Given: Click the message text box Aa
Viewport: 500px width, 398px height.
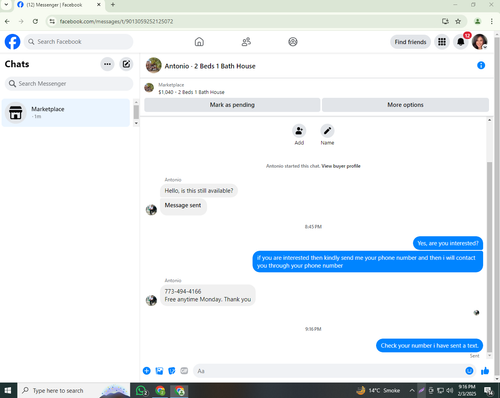Looking at the screenshot, I should point(328,371).
